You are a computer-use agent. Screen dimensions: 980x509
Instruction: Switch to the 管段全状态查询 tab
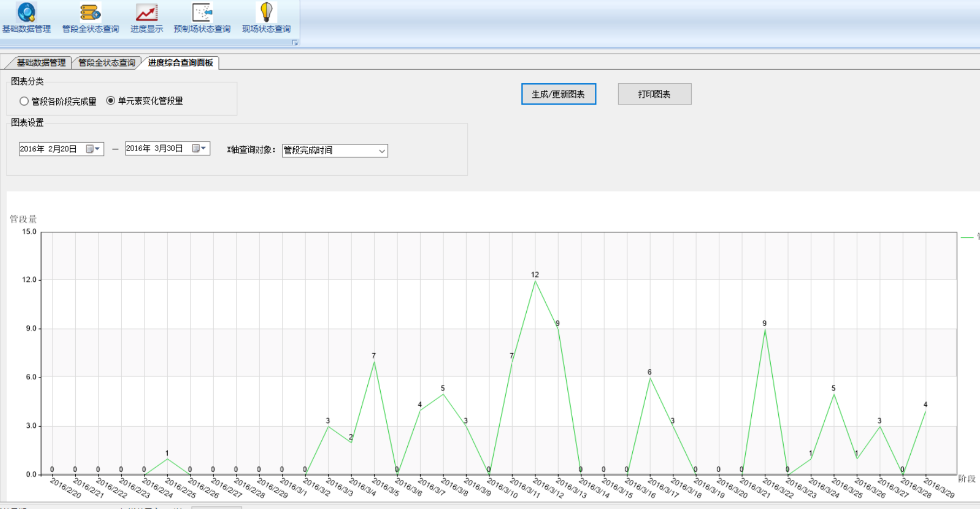click(107, 63)
